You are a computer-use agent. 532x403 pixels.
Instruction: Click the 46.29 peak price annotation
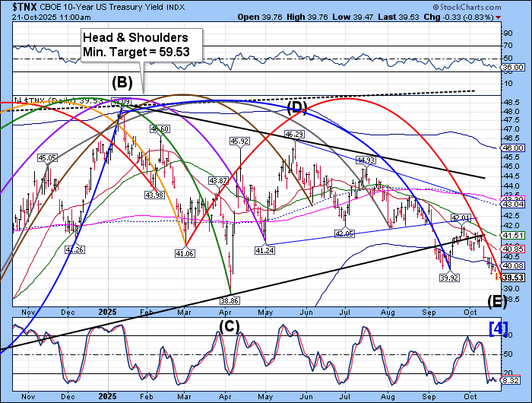coord(295,134)
